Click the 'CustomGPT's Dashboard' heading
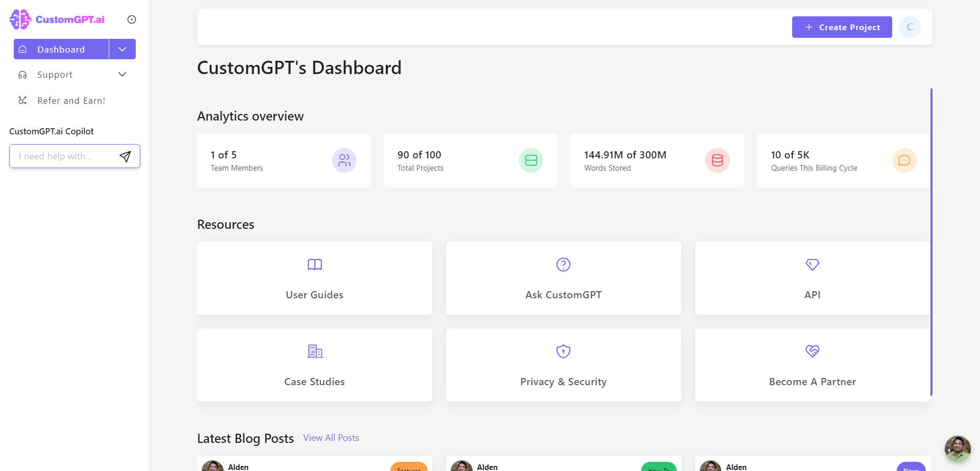This screenshot has height=471, width=980. click(x=300, y=68)
